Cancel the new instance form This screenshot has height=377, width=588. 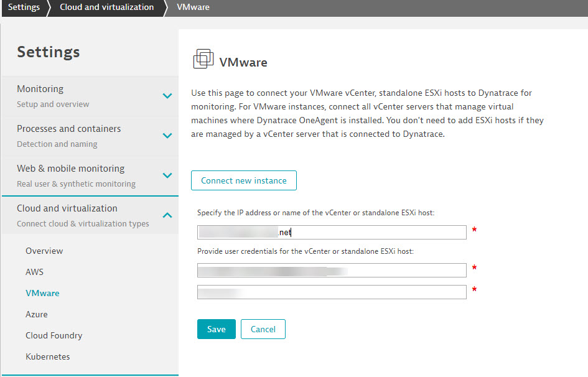coord(263,329)
